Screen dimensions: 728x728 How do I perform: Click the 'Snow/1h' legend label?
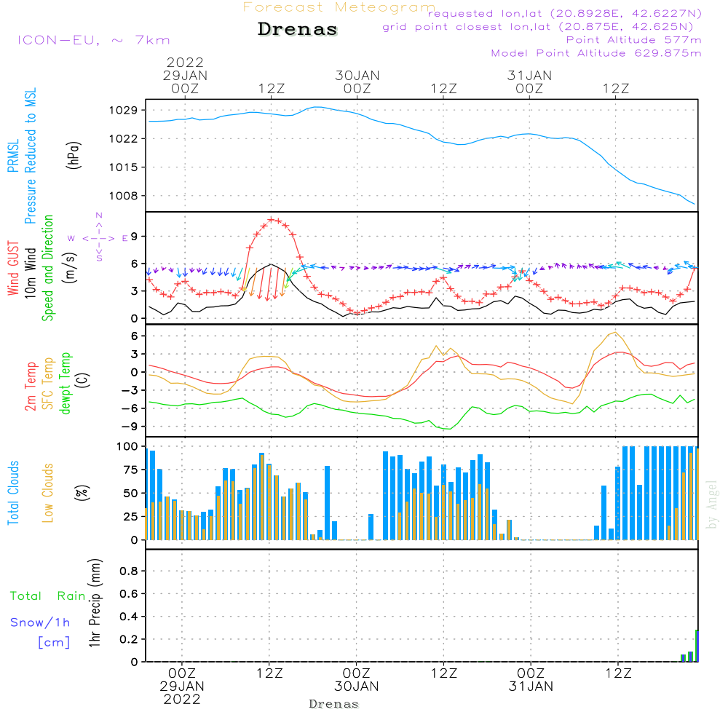click(x=40, y=622)
